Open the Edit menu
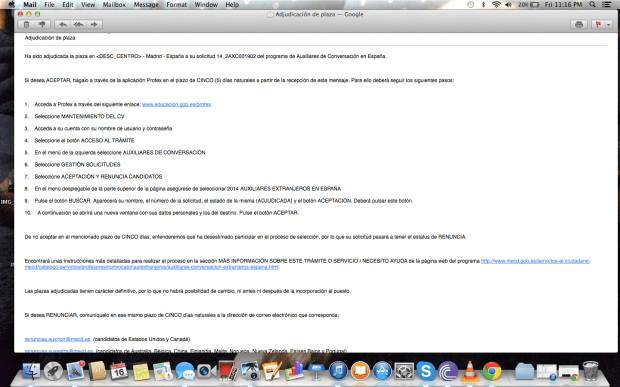620x387 pixels. tap(68, 4)
